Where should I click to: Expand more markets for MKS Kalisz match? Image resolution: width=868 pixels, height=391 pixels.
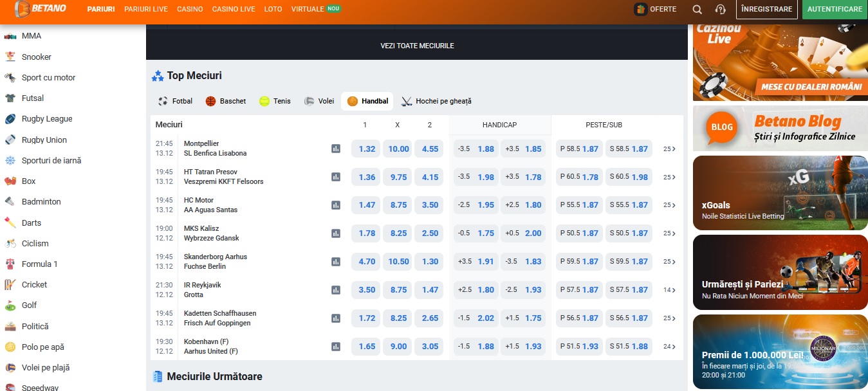click(x=670, y=233)
